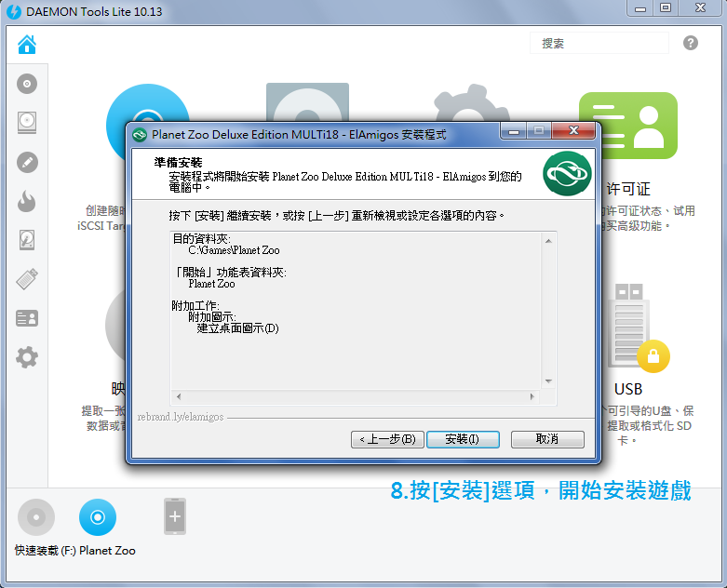This screenshot has width=727, height=588.
Task: Select the license card sidebar icon
Action: pyautogui.click(x=27, y=318)
